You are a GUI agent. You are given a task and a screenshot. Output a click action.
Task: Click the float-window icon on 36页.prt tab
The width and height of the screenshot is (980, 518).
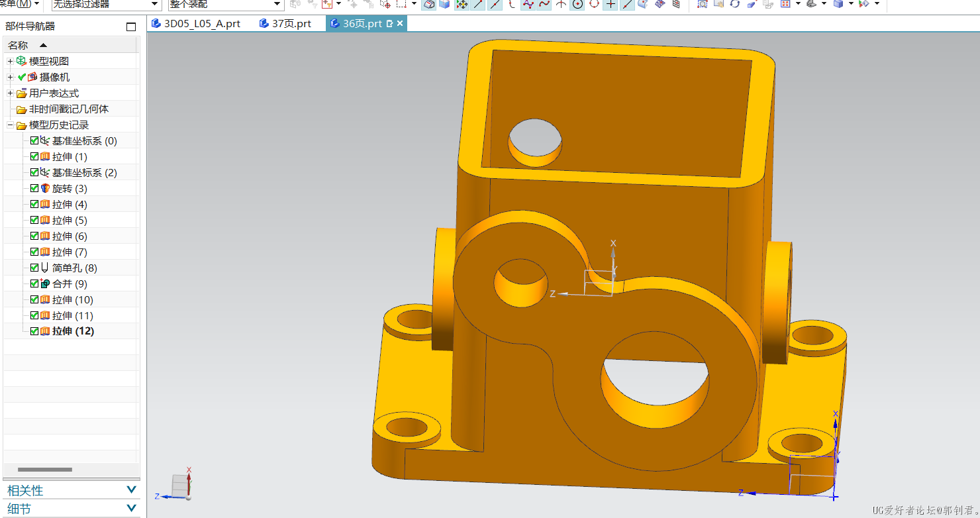click(389, 24)
